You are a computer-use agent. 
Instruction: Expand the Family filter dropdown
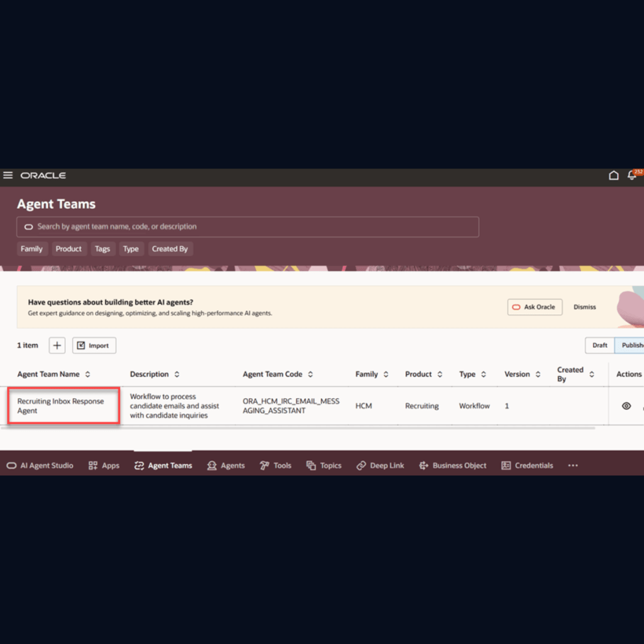[31, 249]
